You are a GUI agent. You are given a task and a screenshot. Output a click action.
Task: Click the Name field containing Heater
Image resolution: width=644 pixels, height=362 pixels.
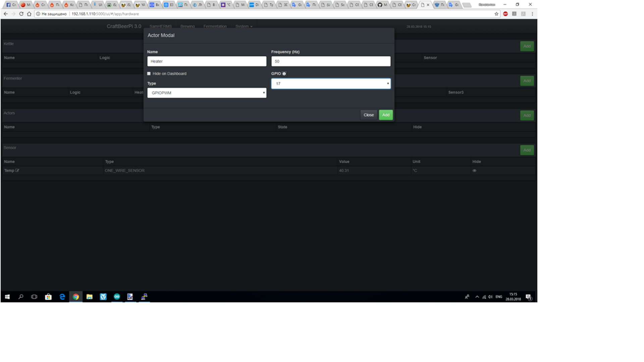point(207,61)
